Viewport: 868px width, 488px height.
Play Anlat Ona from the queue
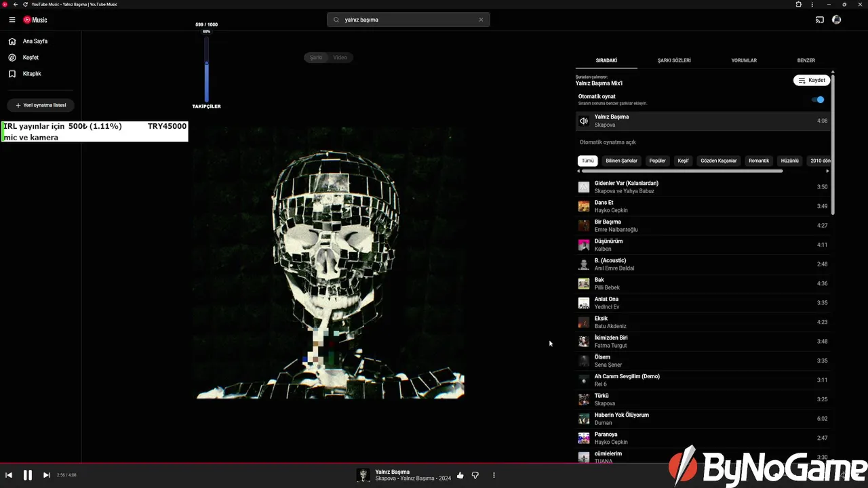click(703, 303)
